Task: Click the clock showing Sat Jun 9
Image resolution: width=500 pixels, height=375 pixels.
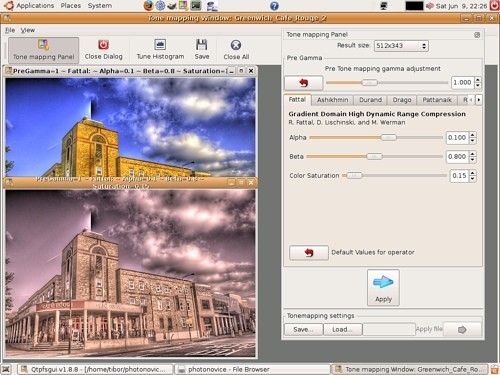Action: point(461,6)
